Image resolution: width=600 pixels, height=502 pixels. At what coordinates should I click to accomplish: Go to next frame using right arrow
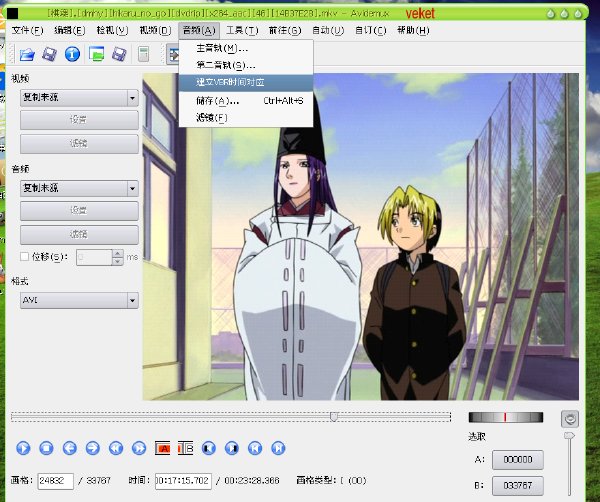click(93, 448)
